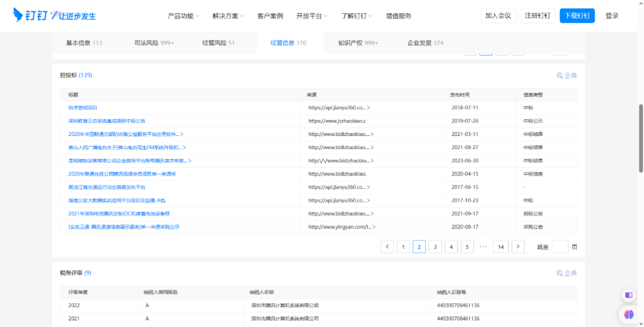Go to next page arrow

tap(518, 246)
